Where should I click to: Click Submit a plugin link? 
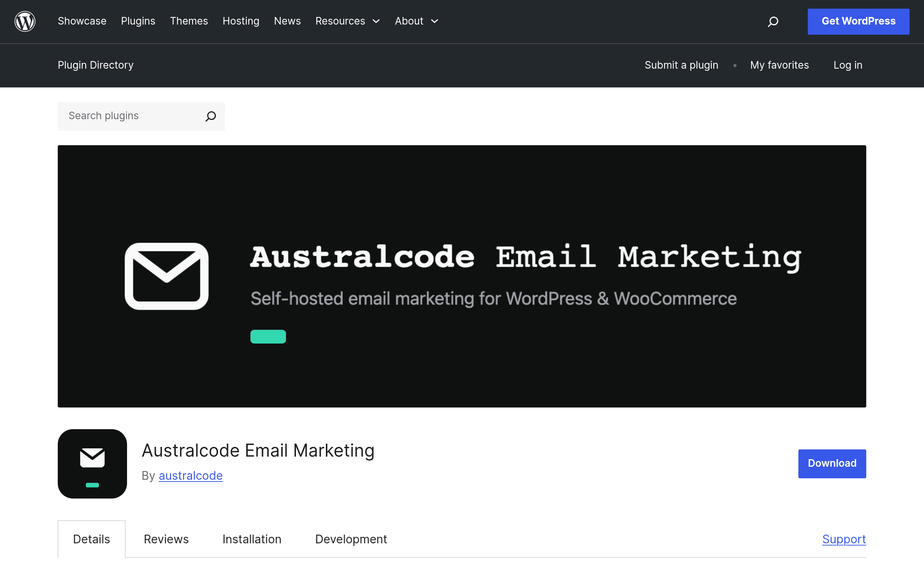coord(681,65)
